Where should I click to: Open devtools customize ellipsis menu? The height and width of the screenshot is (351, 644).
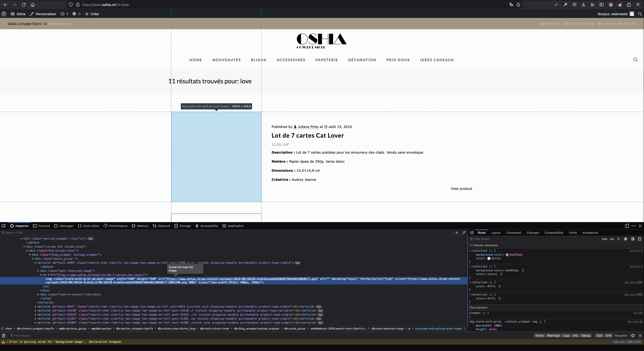coord(633,226)
